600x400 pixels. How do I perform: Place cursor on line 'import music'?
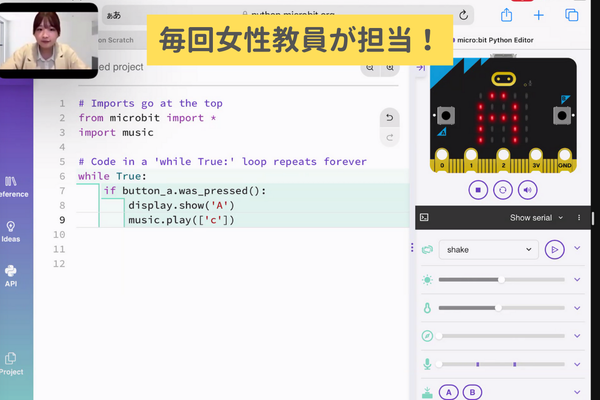pos(116,132)
